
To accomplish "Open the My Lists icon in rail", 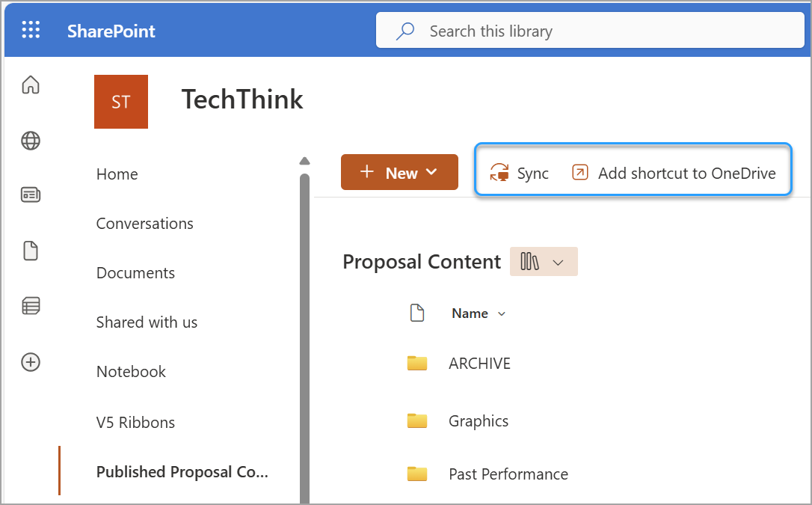I will pos(31,306).
